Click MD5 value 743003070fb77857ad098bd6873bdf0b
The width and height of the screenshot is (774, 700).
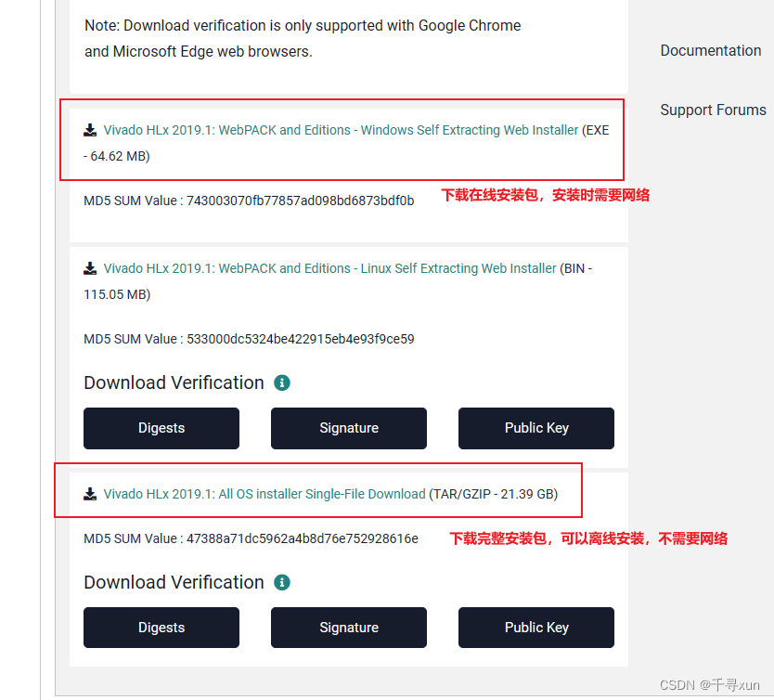[x=300, y=201]
